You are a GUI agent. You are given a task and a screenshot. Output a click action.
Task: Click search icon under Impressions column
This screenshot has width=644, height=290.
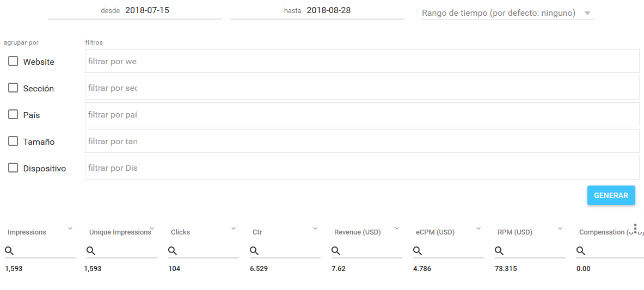click(9, 251)
